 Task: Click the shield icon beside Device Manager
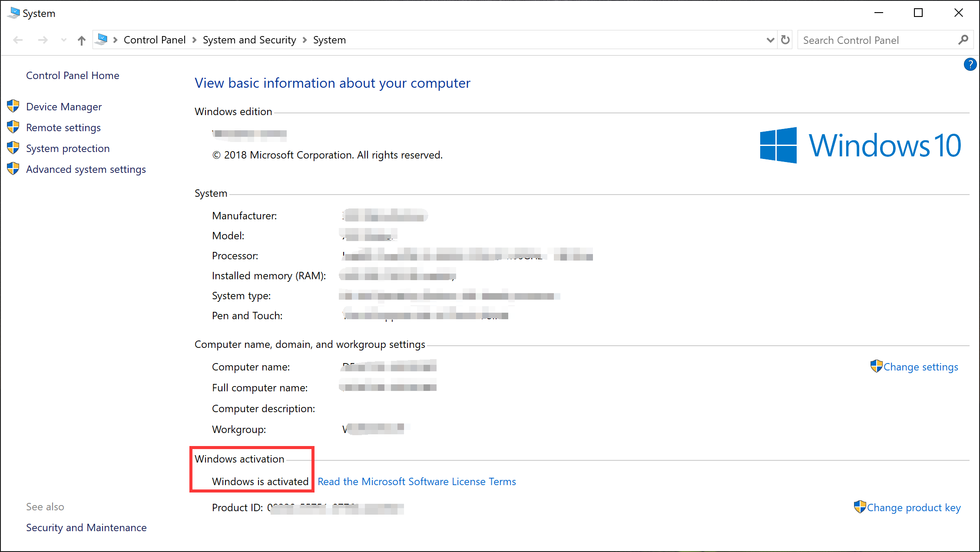coord(13,106)
